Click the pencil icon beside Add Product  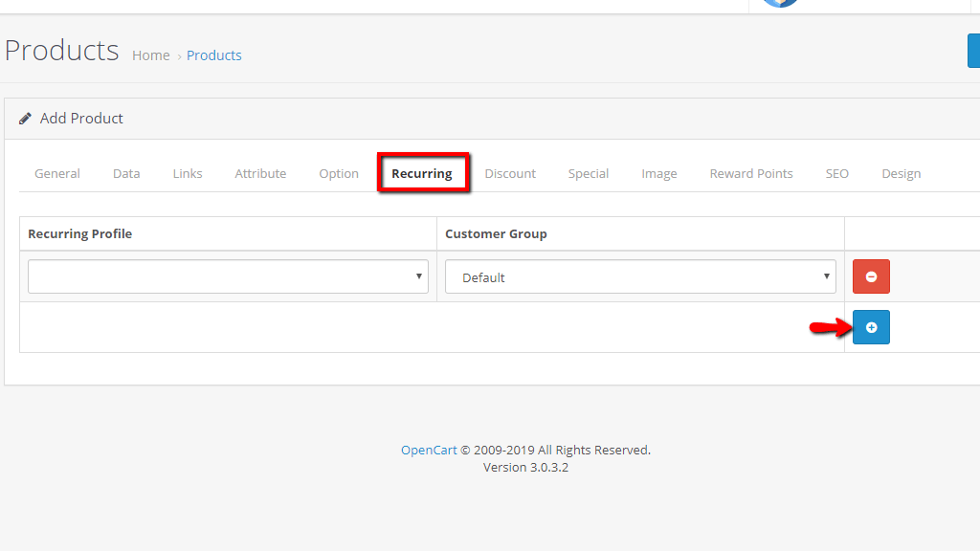(24, 118)
